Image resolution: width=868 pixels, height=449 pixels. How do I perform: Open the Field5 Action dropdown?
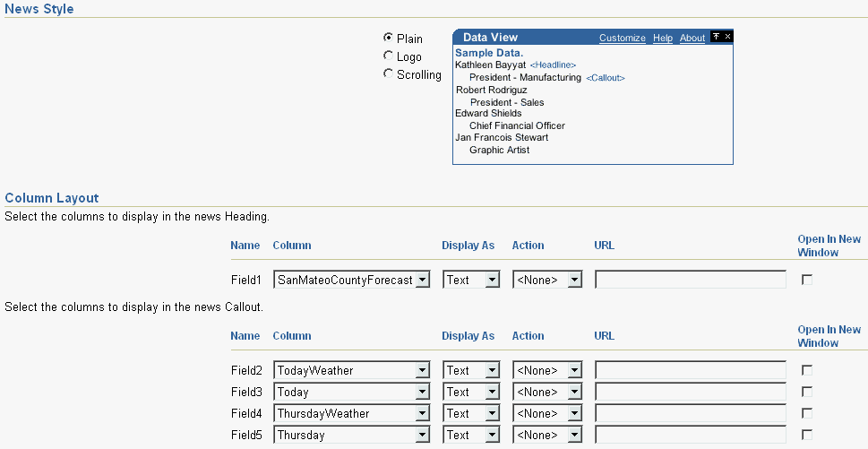pos(547,435)
